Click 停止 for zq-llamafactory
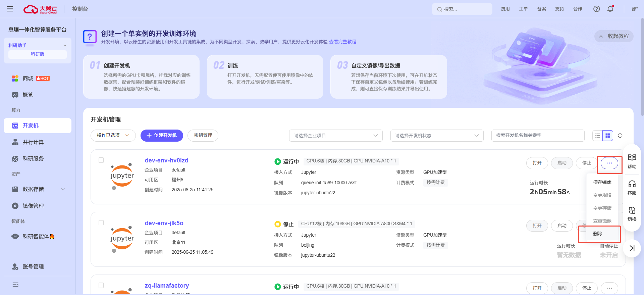This screenshot has height=295, width=644. point(587,288)
